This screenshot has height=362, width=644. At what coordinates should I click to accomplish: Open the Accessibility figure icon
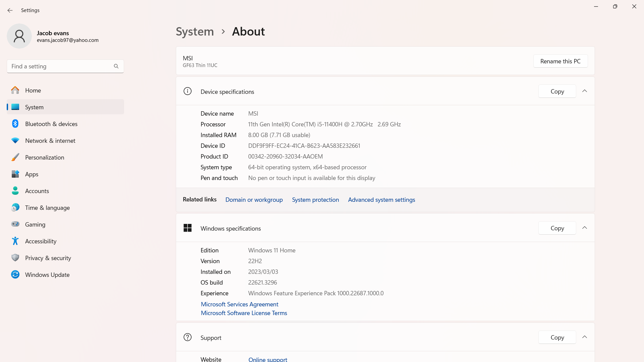(15, 241)
